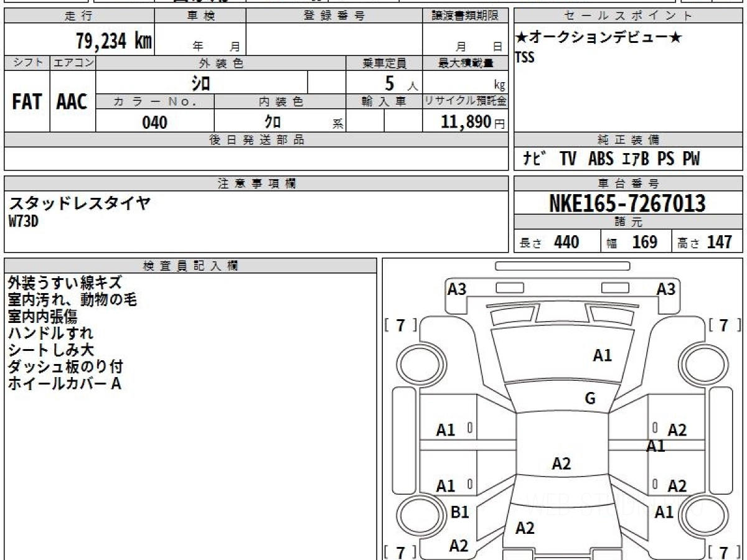Select the "スタッドレスタイヤ" note

(x=79, y=203)
